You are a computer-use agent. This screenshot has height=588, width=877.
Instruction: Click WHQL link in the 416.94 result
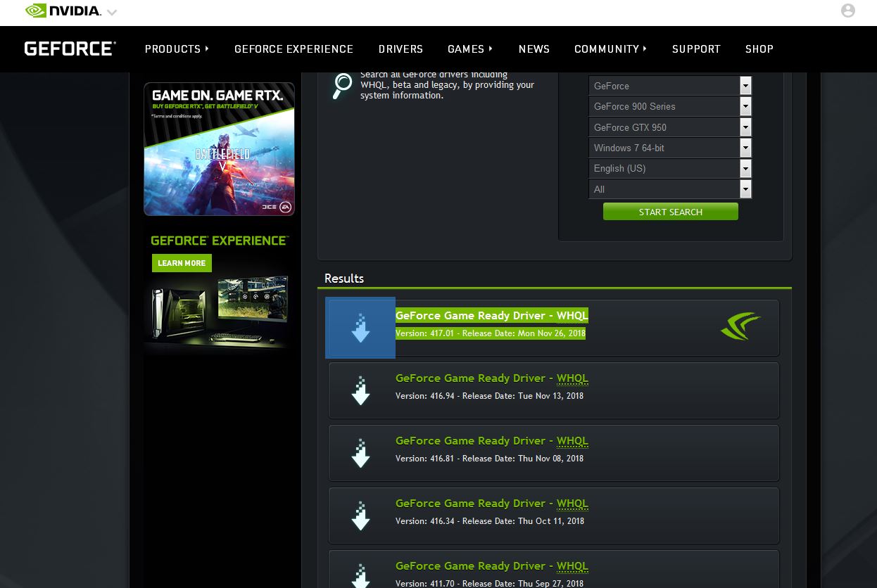pos(572,378)
